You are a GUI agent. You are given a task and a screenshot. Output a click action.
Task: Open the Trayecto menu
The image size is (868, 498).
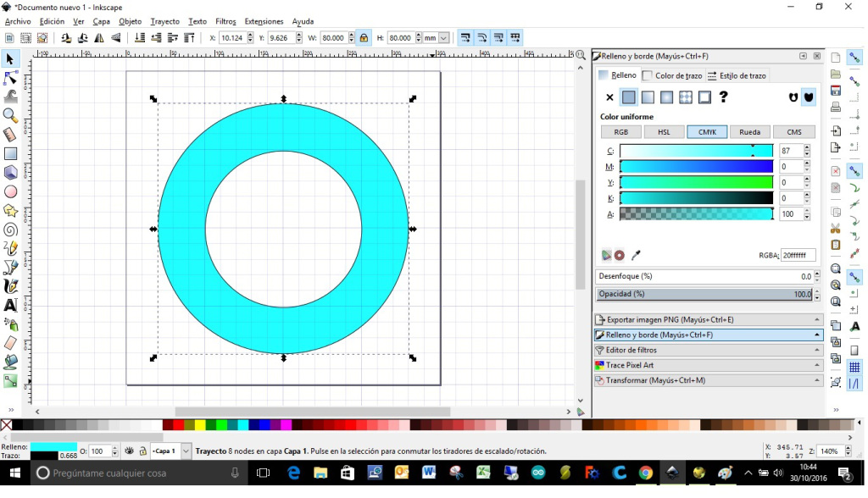coord(164,21)
